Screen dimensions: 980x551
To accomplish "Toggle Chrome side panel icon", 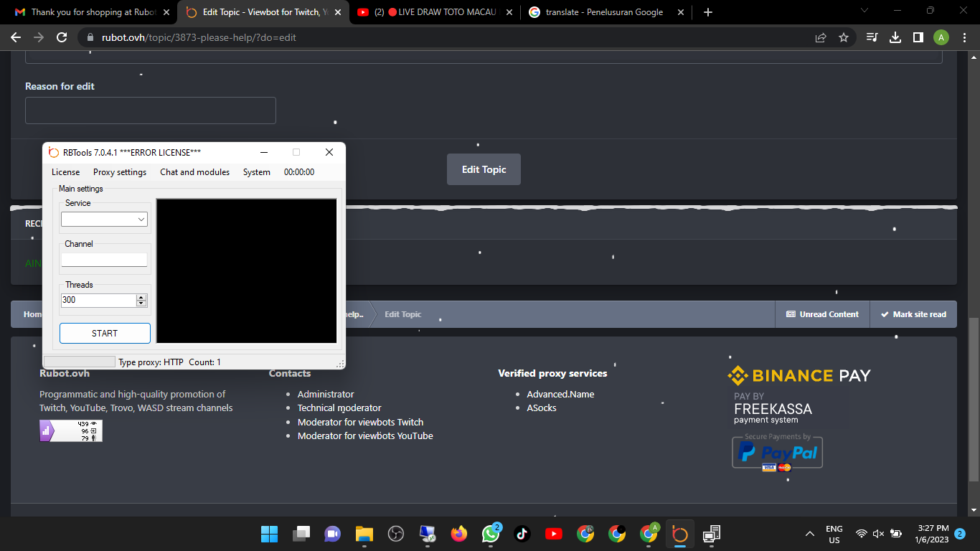I will (918, 37).
